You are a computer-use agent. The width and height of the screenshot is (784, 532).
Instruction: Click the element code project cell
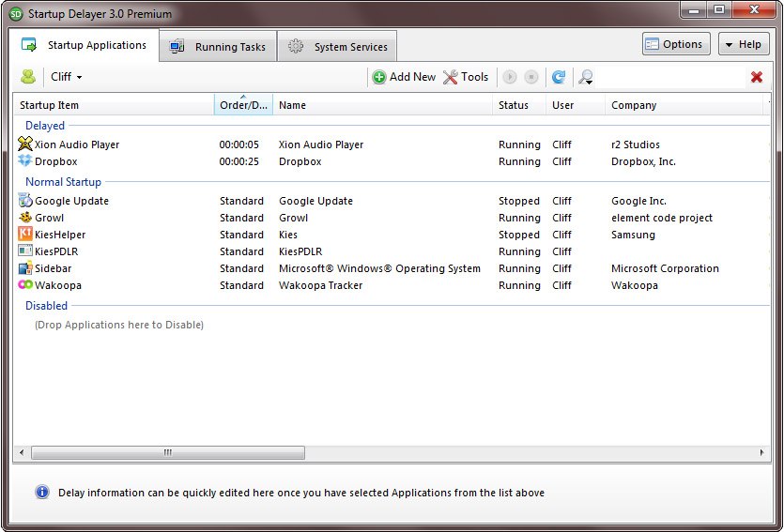click(x=662, y=218)
